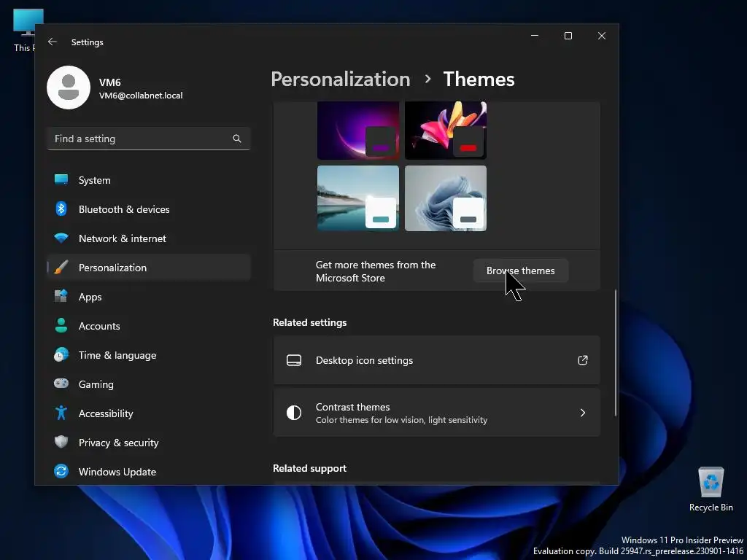Go to Network & internet
747x560 pixels.
point(149,238)
